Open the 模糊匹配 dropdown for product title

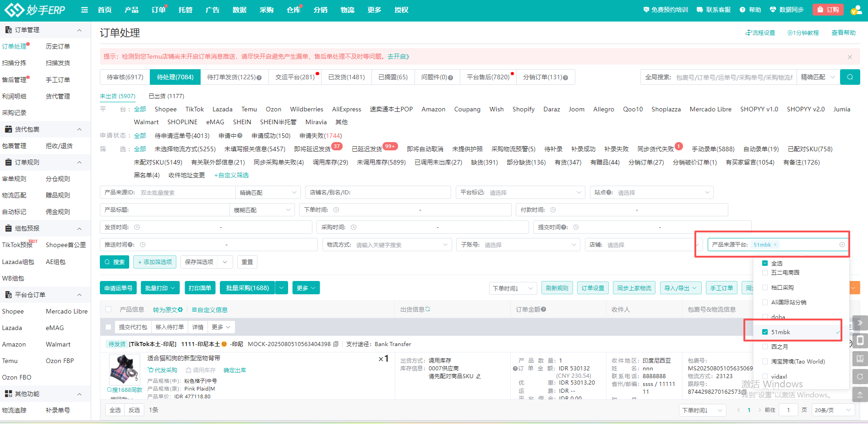tap(262, 209)
